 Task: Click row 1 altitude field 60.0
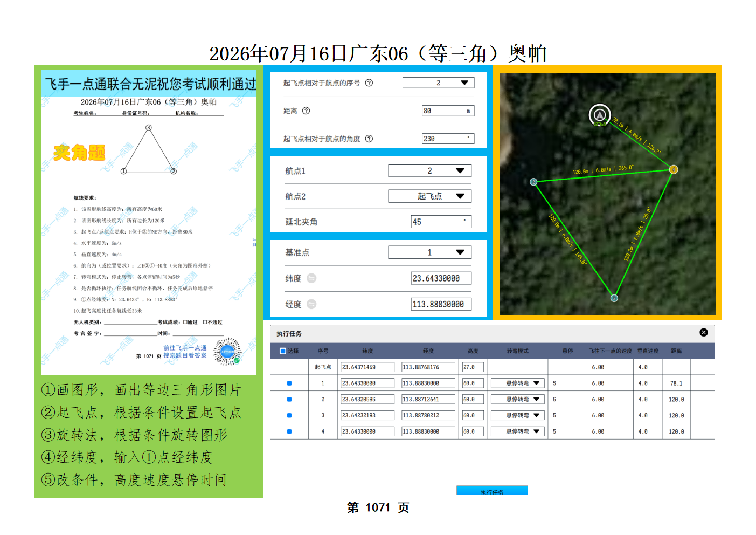[473, 383]
